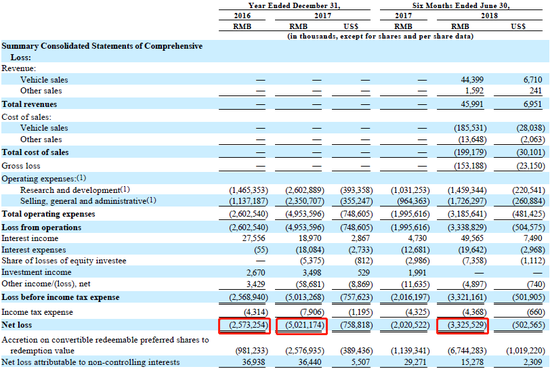Click the Total cost of sales label
The image size is (550, 369).
[35, 152]
